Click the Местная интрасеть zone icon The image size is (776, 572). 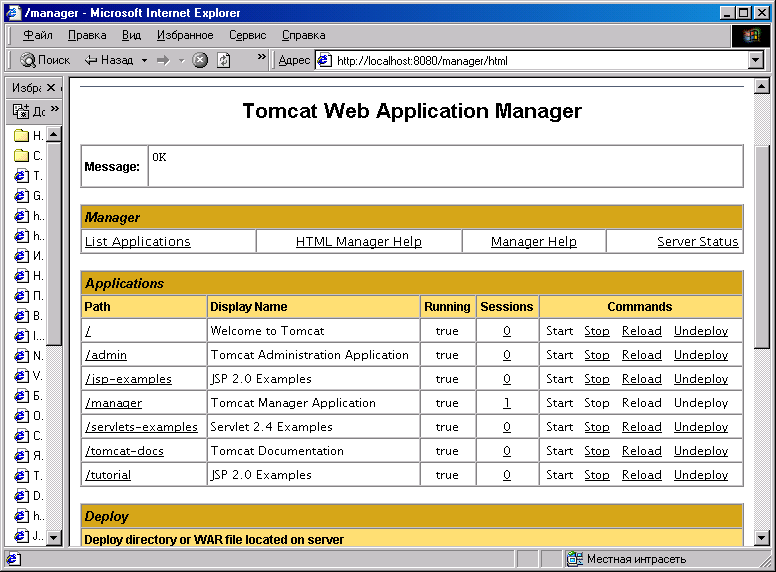(x=575, y=559)
